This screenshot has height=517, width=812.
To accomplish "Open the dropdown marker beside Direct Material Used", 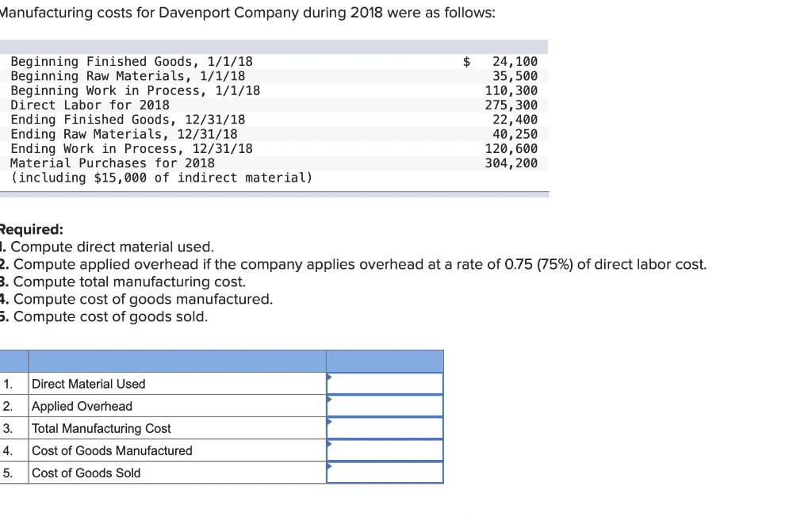I will tap(327, 378).
